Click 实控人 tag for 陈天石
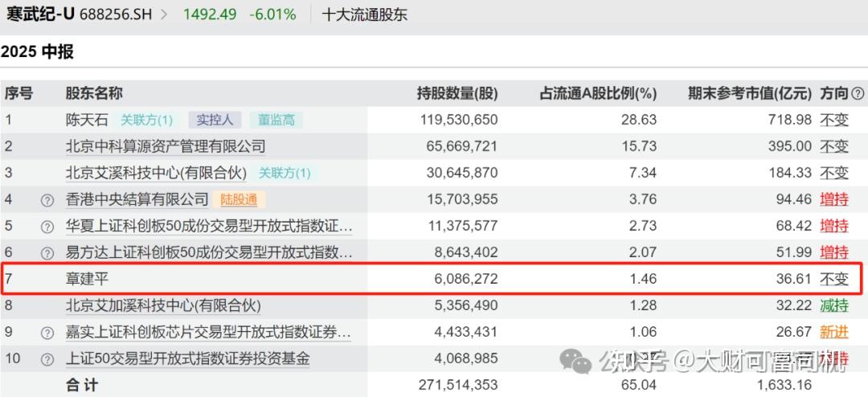This screenshot has height=397, width=868. click(x=215, y=120)
